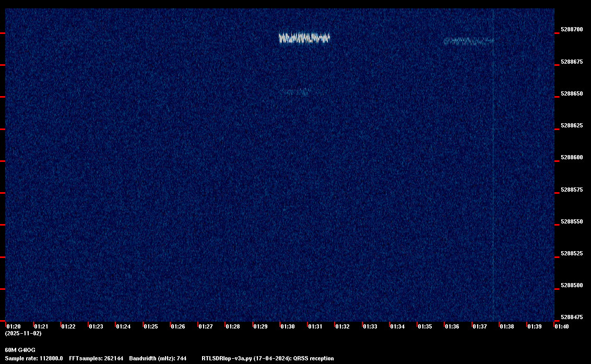Click the vertical interference line near 01:37

pyautogui.click(x=493, y=165)
